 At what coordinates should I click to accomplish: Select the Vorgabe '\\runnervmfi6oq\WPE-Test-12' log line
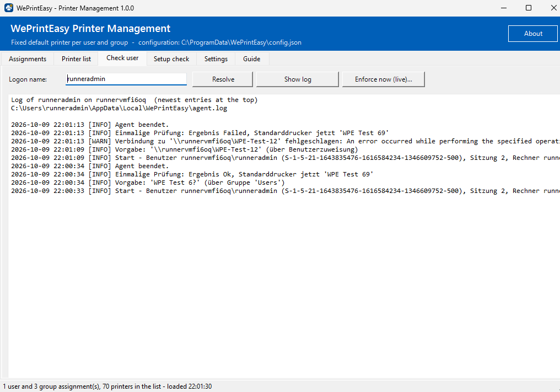point(184,149)
